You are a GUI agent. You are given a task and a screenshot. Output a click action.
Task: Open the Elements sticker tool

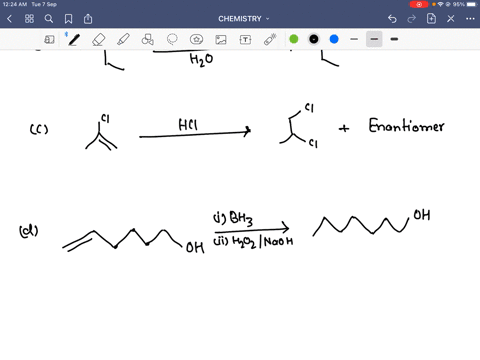196,40
